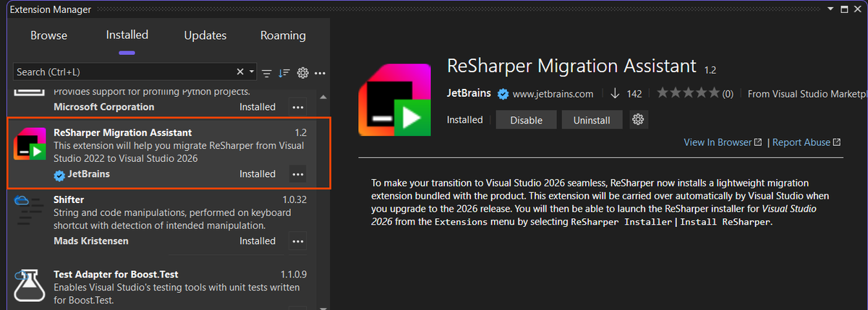Open more actions for Microsoft Corporation extension

(x=297, y=107)
